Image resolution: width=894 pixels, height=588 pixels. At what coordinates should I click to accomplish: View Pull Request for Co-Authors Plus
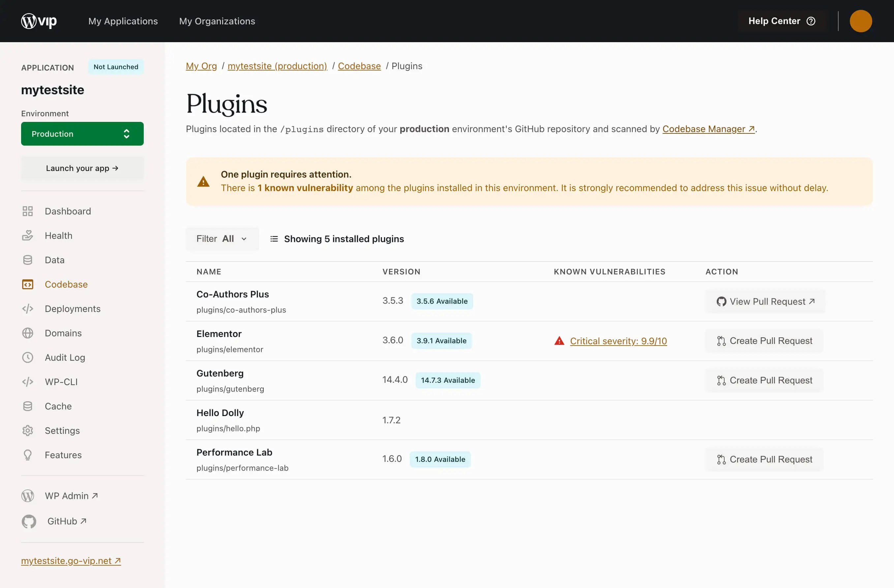point(765,301)
